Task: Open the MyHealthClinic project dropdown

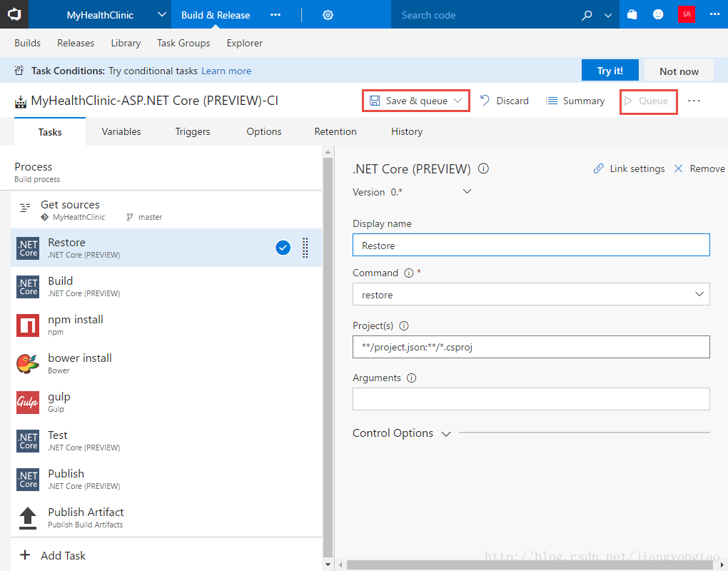Action: [x=161, y=14]
